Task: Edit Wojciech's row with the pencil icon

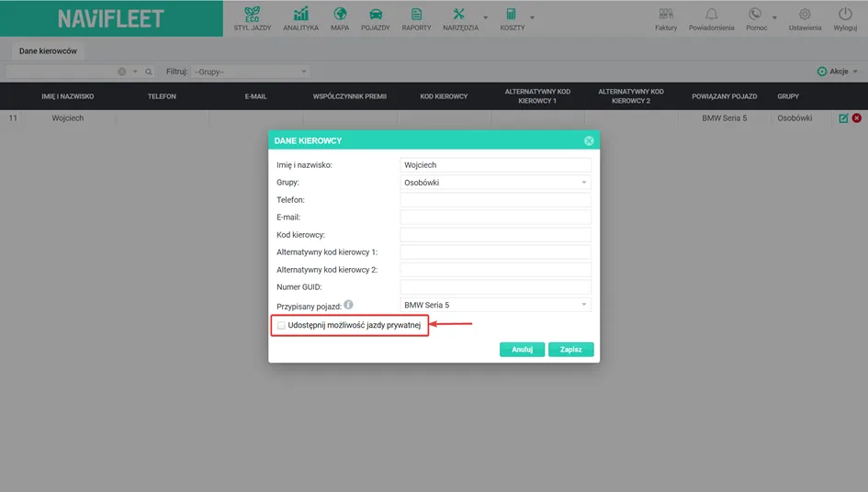Action: 843,117
